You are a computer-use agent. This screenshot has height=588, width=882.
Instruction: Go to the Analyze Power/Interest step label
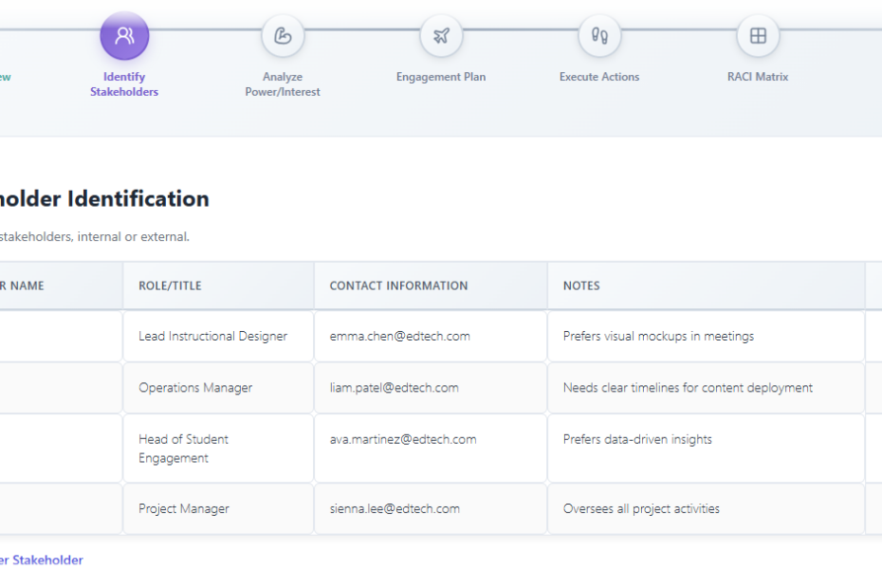[x=283, y=84]
